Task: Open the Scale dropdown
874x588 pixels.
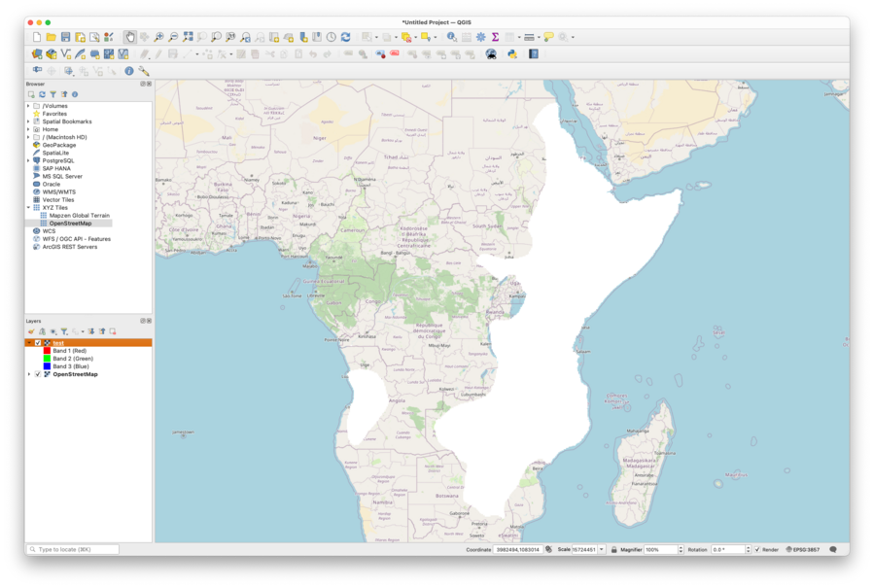Action: [601, 549]
